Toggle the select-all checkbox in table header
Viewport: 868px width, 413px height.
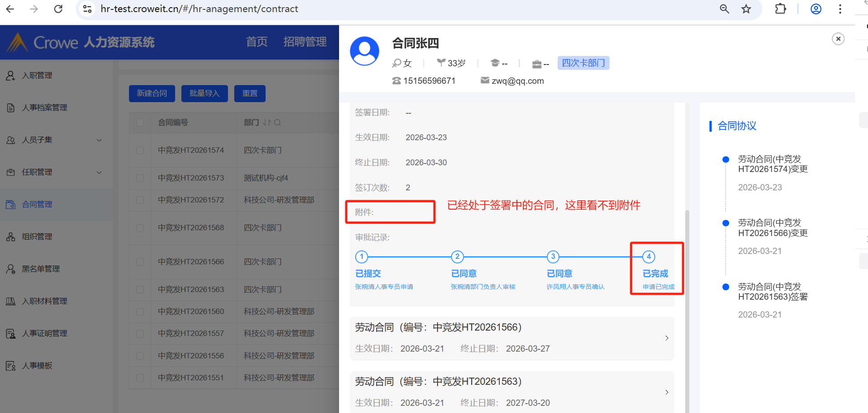[x=140, y=123]
